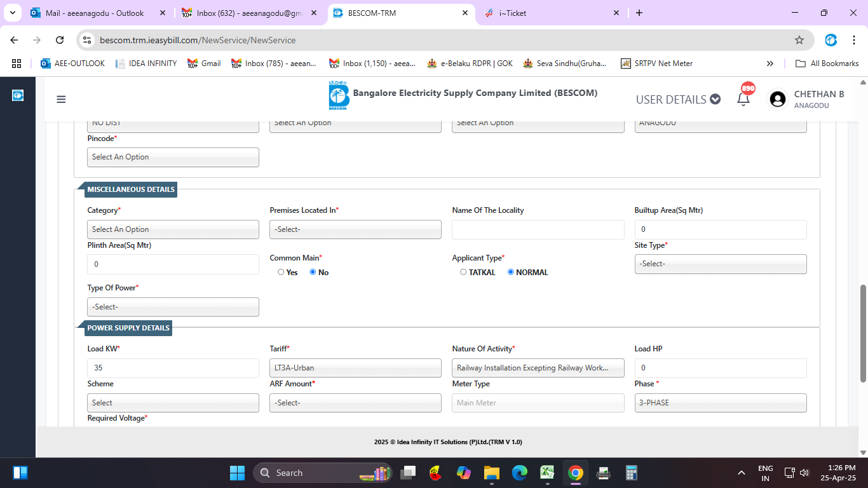Open Microsoft Edge from the taskbar
Image resolution: width=868 pixels, height=488 pixels.
[520, 473]
